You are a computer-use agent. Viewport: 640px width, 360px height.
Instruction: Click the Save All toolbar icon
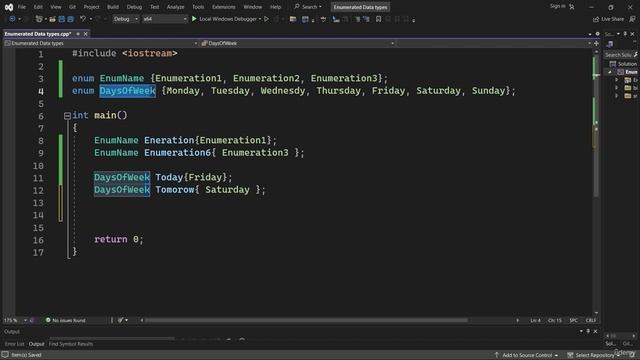[x=71, y=19]
